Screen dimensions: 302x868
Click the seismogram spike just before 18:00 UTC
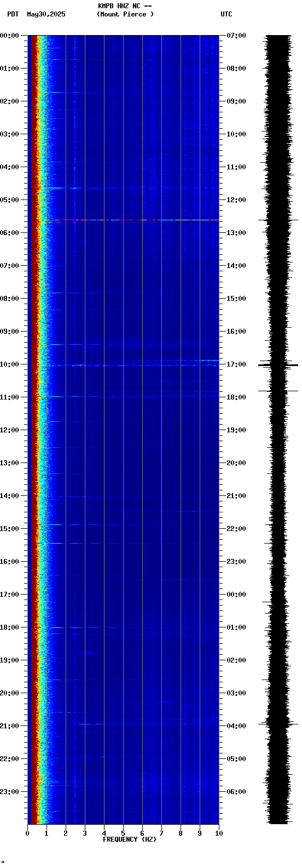click(278, 391)
